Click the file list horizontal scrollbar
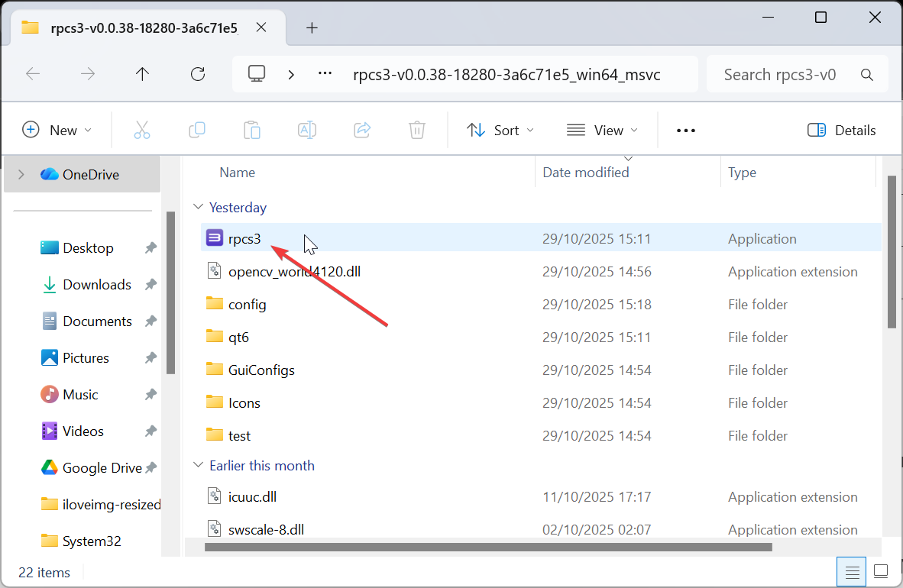903x588 pixels. tap(488, 547)
